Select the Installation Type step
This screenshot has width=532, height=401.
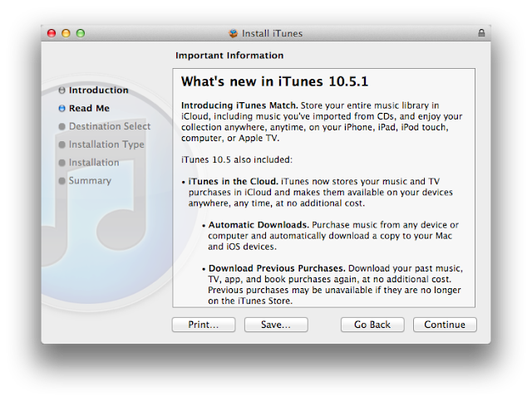coord(106,144)
